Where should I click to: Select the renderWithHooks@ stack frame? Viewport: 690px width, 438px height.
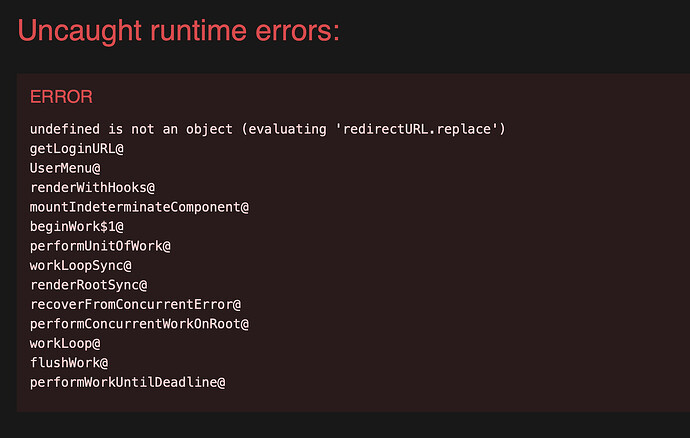tap(92, 188)
